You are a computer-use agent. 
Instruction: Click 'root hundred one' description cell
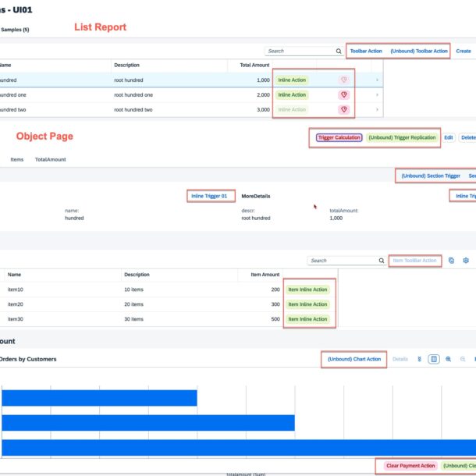133,94
